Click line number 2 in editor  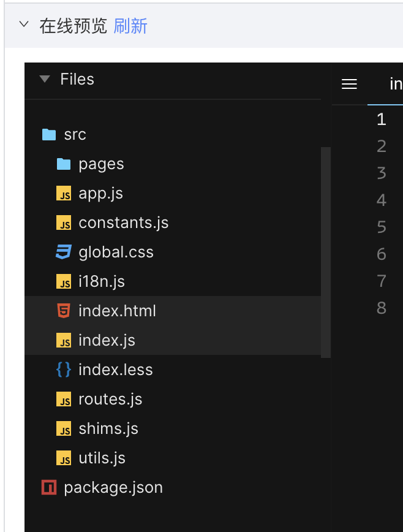382,146
